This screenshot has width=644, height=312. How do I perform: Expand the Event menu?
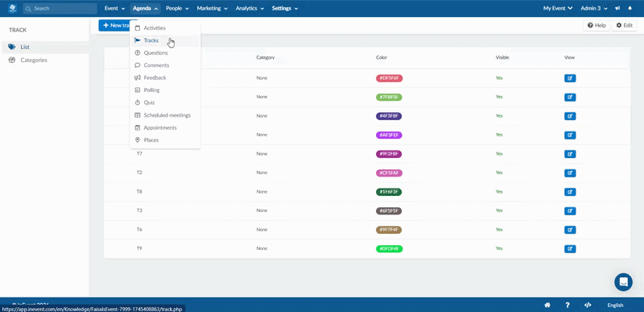point(114,8)
